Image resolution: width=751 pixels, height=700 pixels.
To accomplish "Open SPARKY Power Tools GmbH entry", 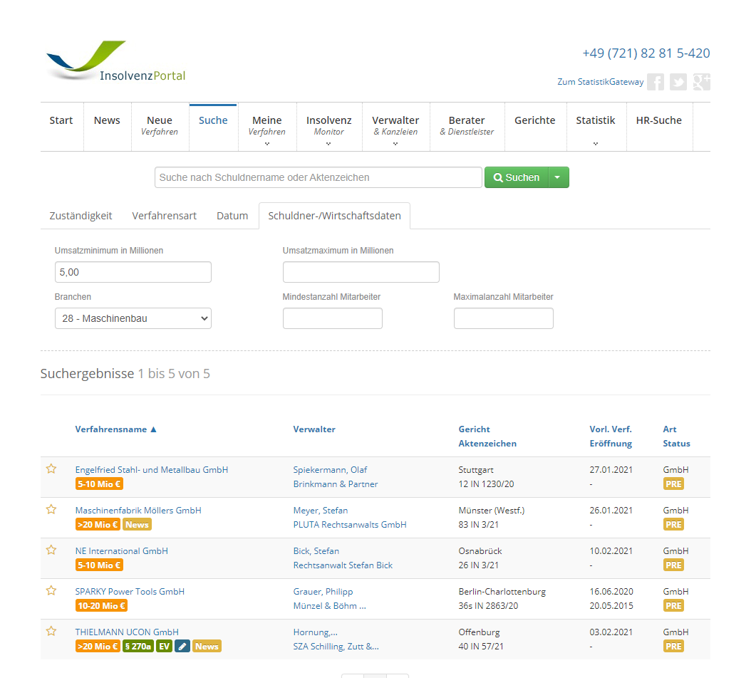I will point(130,592).
